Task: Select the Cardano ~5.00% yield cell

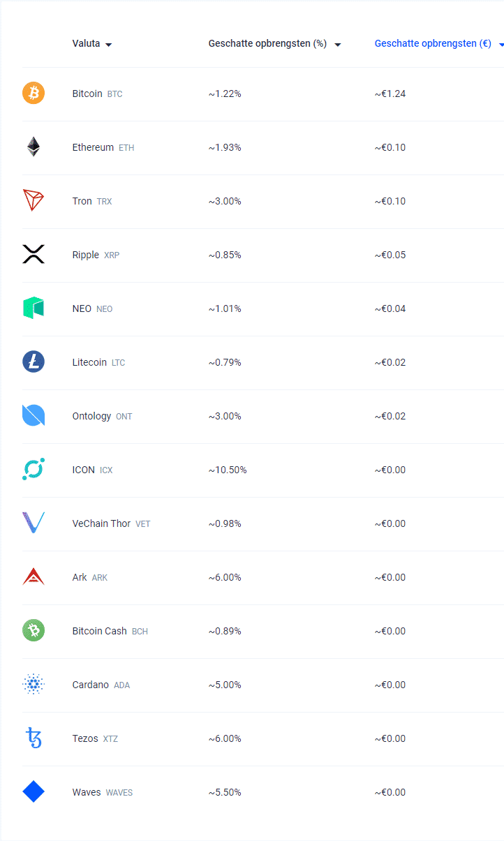Action: 225,685
